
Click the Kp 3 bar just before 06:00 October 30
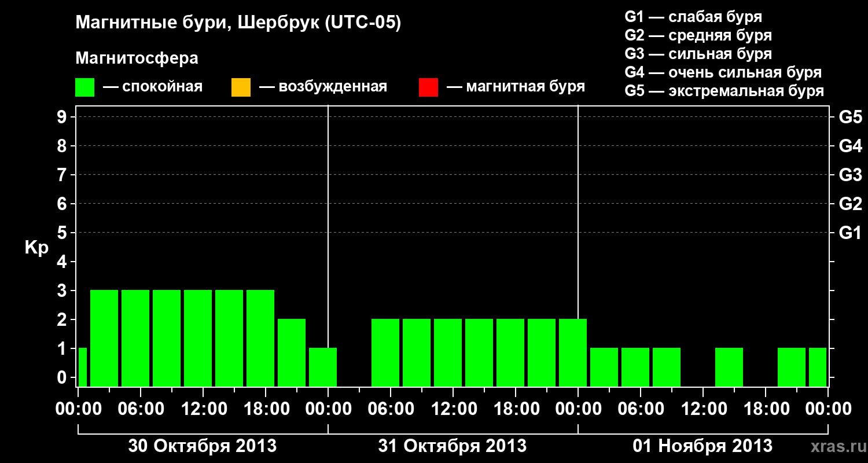pyautogui.click(x=135, y=338)
